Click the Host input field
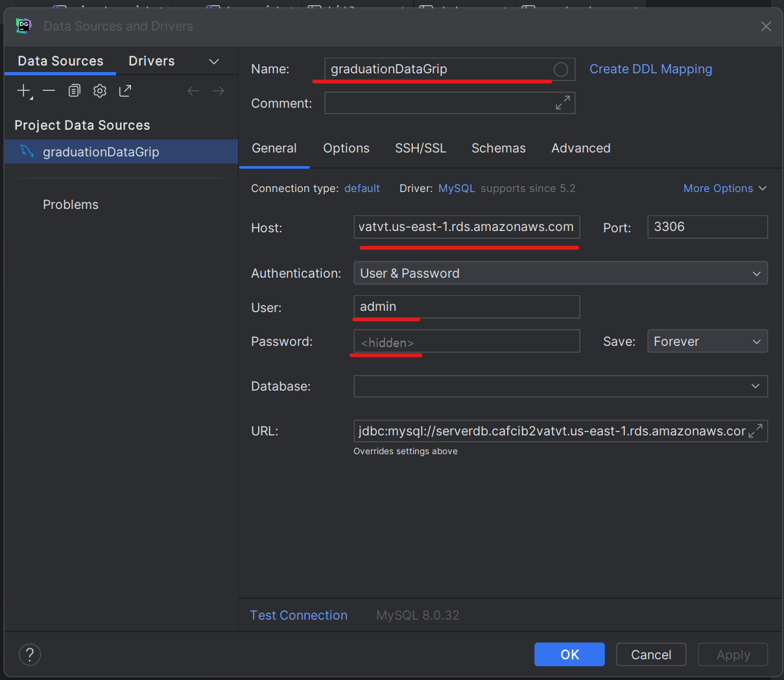The image size is (784, 680). [467, 227]
